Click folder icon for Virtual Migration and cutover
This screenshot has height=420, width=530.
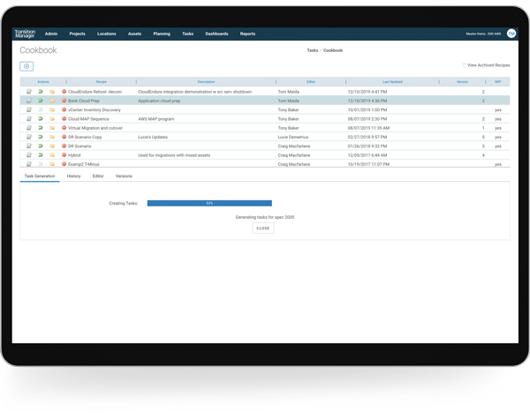[52, 128]
